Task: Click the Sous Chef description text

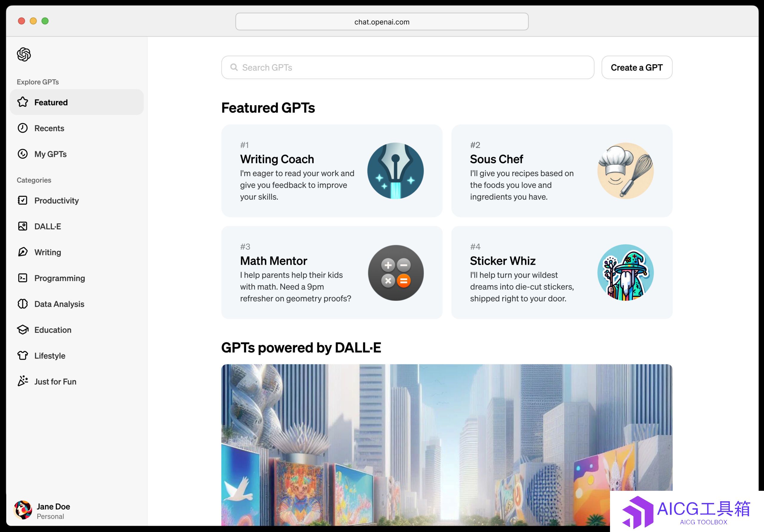Action: [x=522, y=185]
